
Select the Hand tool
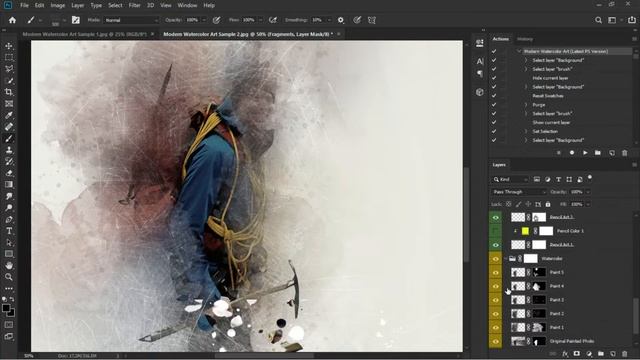coord(9,265)
